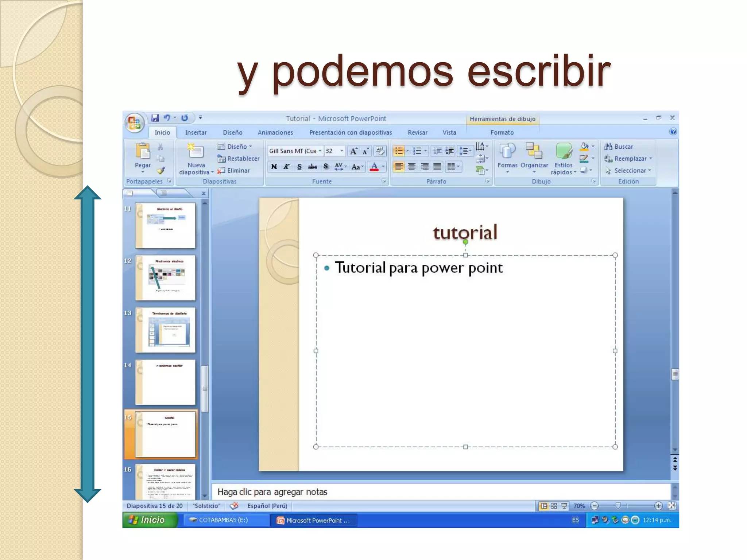Image resolution: width=747 pixels, height=560 pixels.
Task: Add a slide with Nueva diapositiva icon
Action: [x=196, y=151]
